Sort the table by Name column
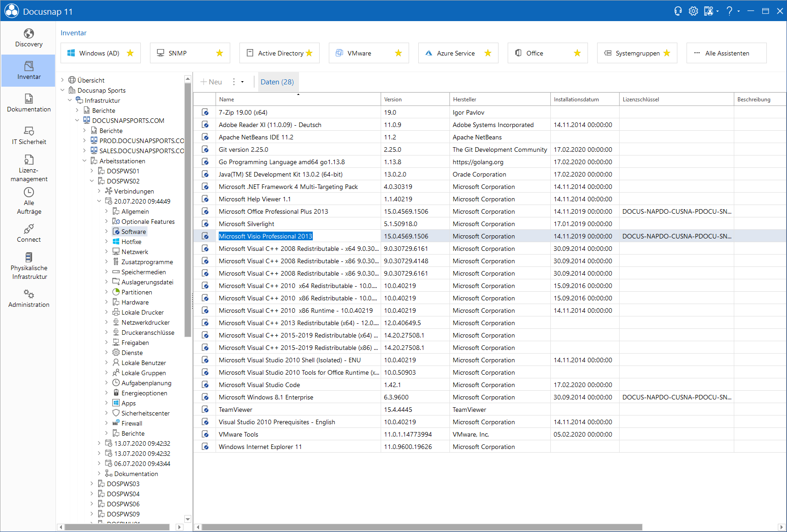 (298, 100)
